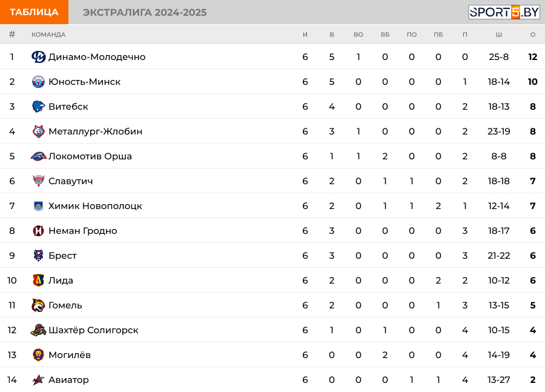Select the ТАБЛИЦА tab
The height and width of the screenshot is (392, 545).
(x=34, y=12)
